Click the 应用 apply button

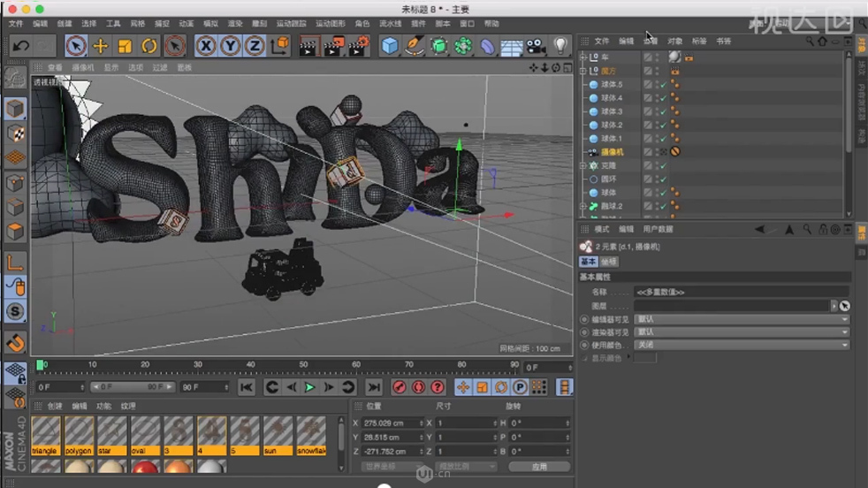(539, 467)
